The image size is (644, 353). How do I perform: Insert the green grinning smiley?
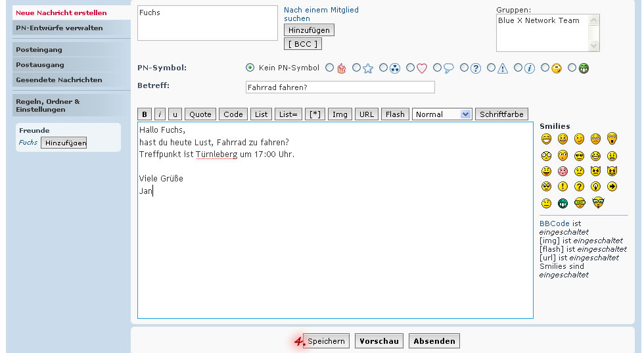tap(563, 203)
